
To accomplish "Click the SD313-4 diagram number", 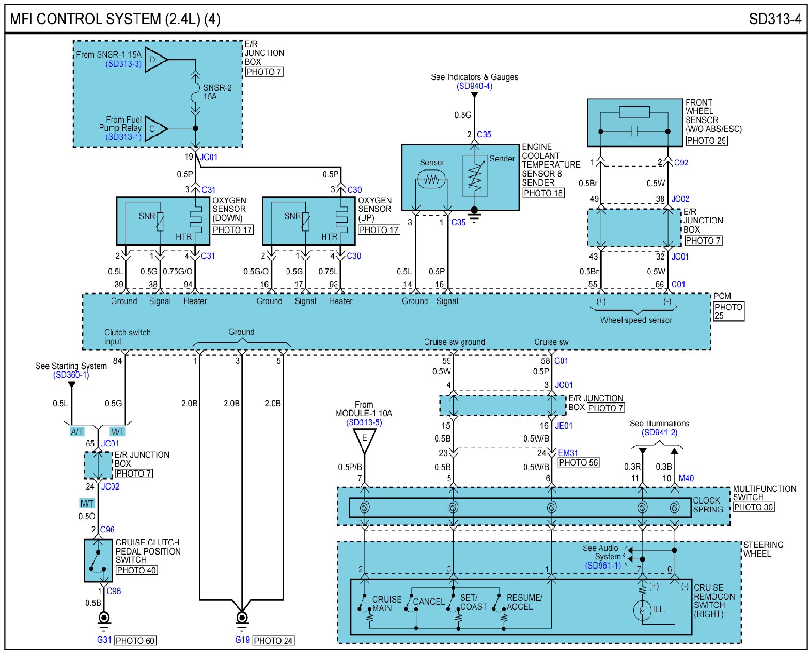I will (775, 19).
